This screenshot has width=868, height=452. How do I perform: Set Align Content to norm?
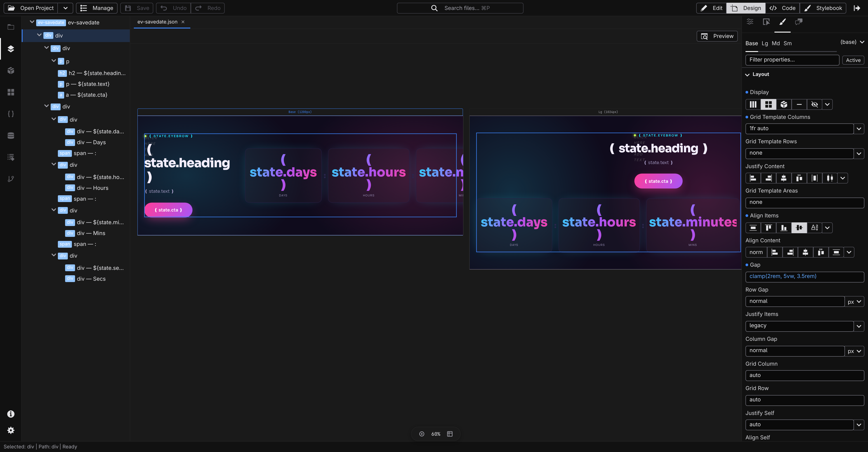click(756, 252)
